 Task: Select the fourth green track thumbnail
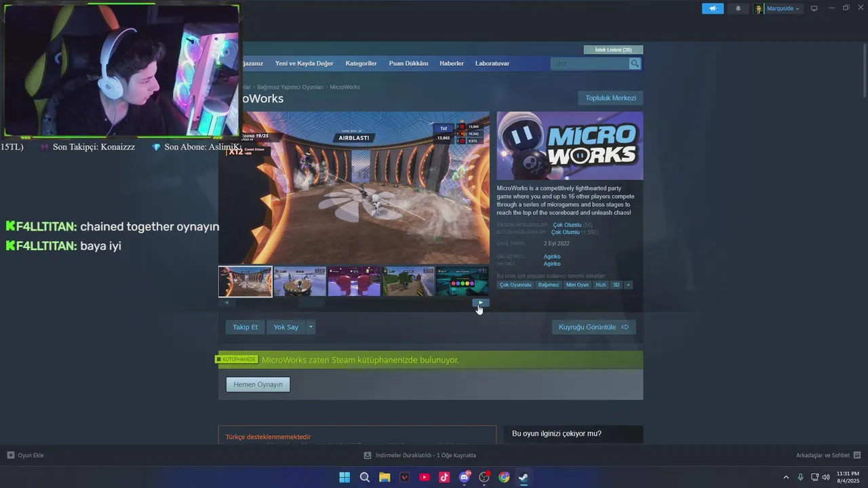[408, 281]
